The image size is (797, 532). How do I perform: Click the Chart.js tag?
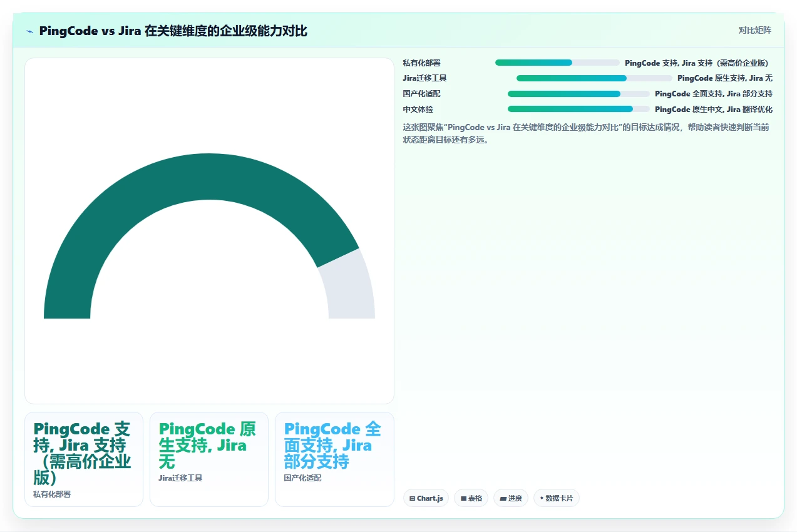click(x=426, y=498)
